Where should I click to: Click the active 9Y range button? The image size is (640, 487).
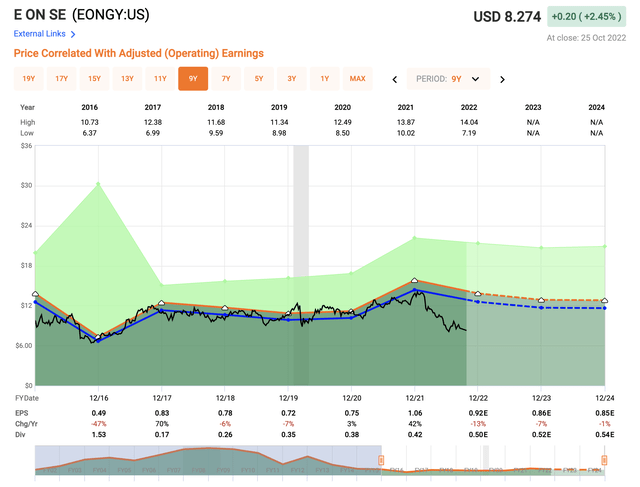[x=193, y=79]
